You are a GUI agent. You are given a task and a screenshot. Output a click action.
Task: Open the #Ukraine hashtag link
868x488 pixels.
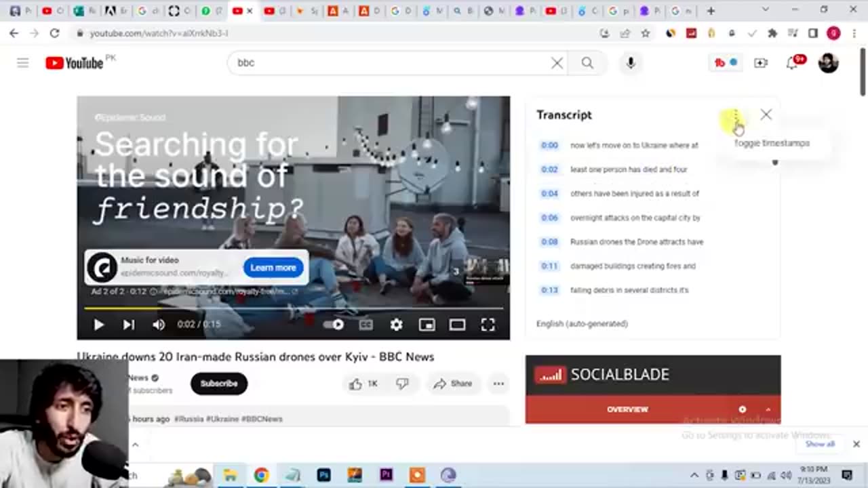tap(222, 419)
